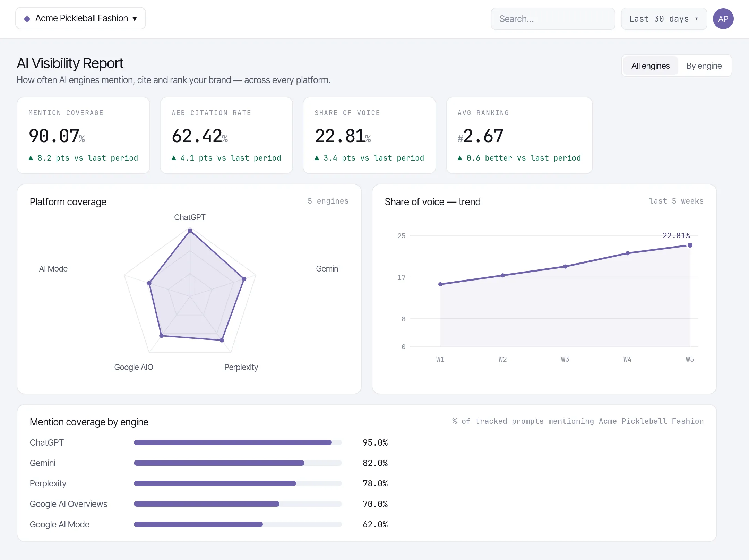Click the '5 engines' label in Platform coverage
The height and width of the screenshot is (560, 749).
tap(328, 201)
